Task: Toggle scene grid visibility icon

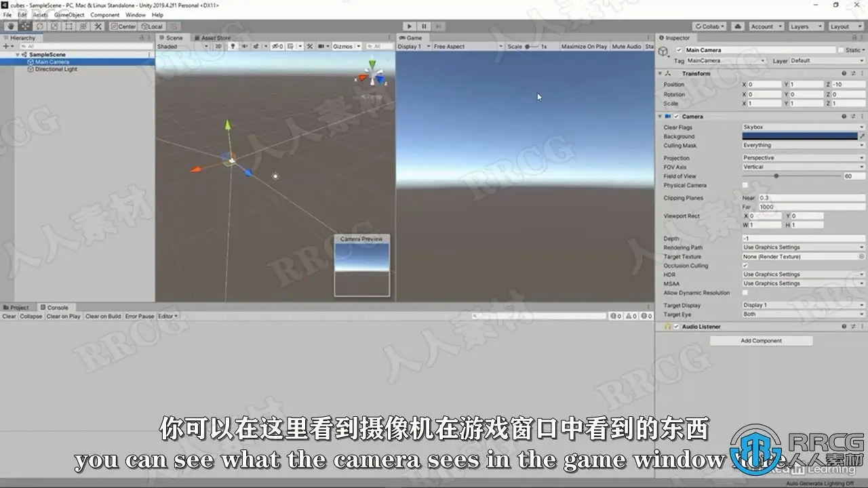Action: 291,46
